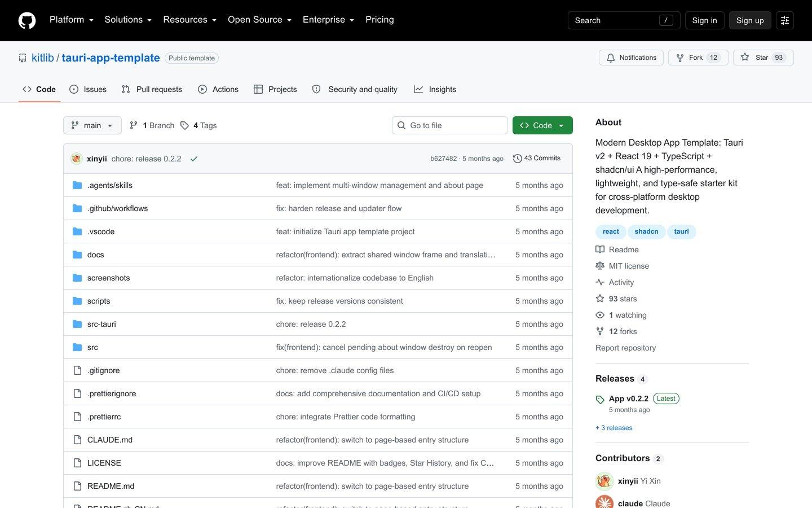This screenshot has width=812, height=508.
Task: Fork the repository with Fork button
Action: tap(698, 58)
